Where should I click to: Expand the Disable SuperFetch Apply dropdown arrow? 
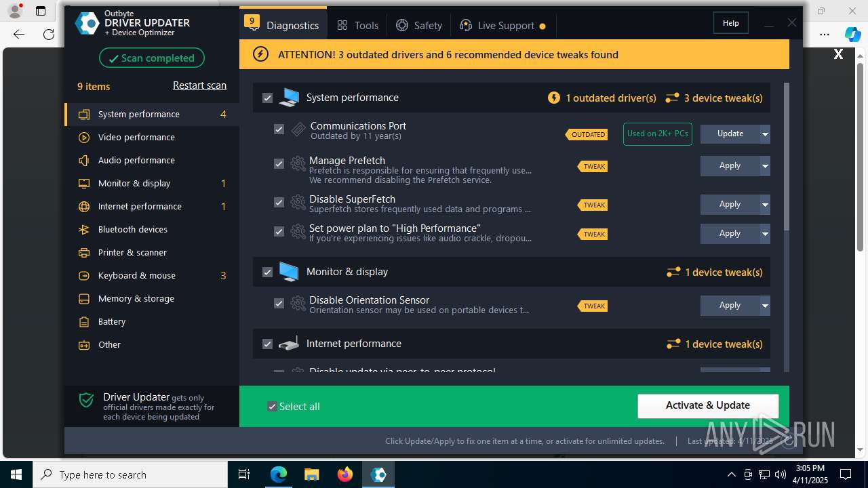coord(765,204)
